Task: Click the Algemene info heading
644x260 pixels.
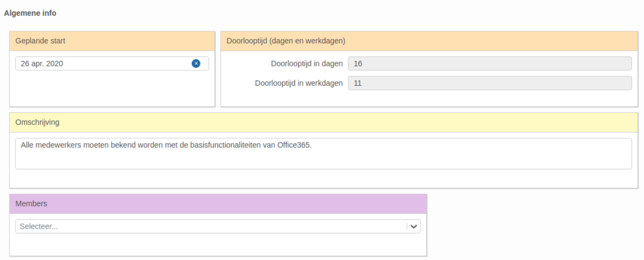Action: pos(30,13)
